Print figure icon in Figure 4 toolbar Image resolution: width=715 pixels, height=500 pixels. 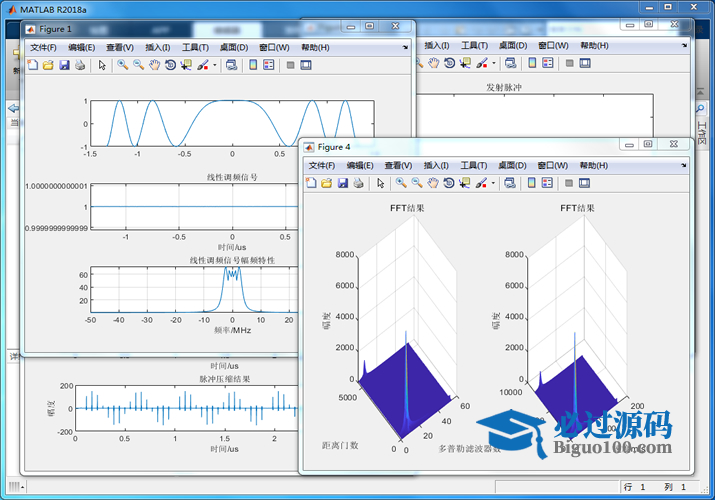pos(359,183)
